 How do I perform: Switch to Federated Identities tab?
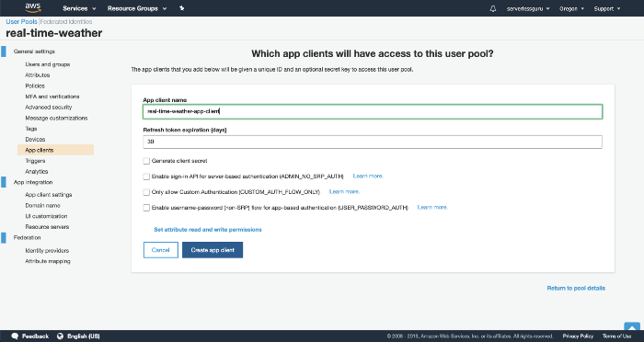click(x=66, y=22)
